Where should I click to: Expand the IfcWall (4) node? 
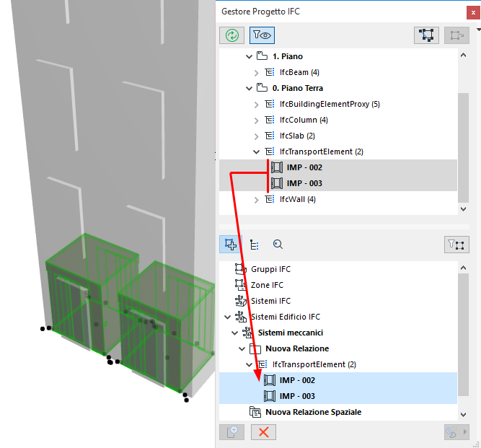tap(257, 200)
